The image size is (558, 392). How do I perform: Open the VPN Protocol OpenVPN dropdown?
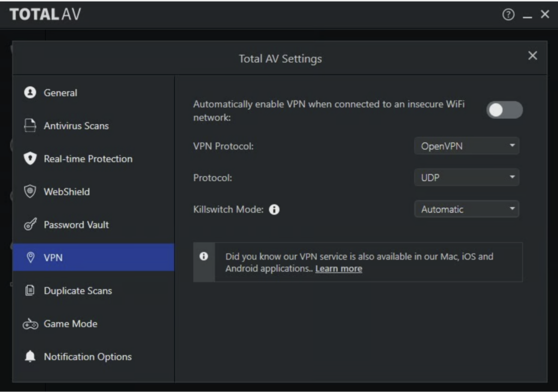click(466, 146)
